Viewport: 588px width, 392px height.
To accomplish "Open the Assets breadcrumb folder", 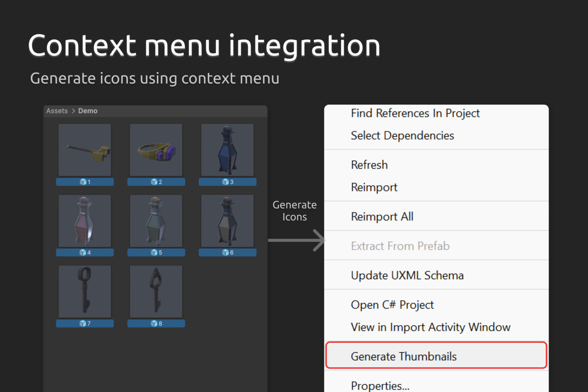I will click(56, 111).
